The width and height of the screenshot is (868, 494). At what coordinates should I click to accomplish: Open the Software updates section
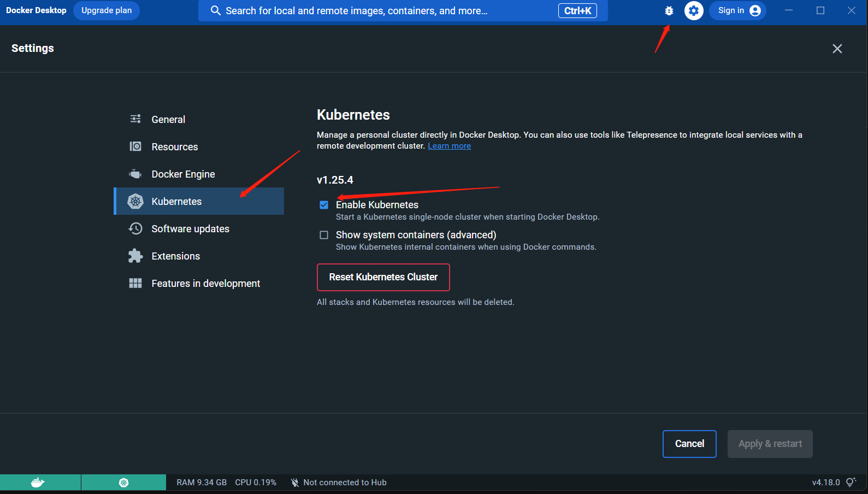tap(199, 228)
